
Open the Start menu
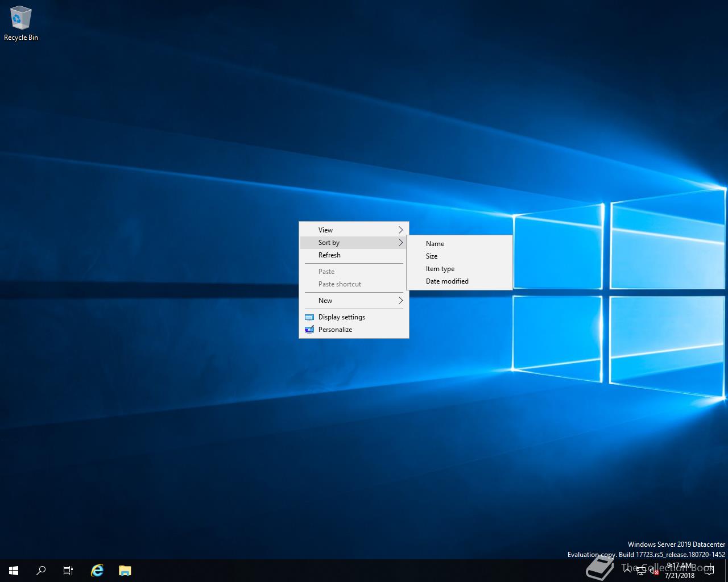[x=14, y=570]
